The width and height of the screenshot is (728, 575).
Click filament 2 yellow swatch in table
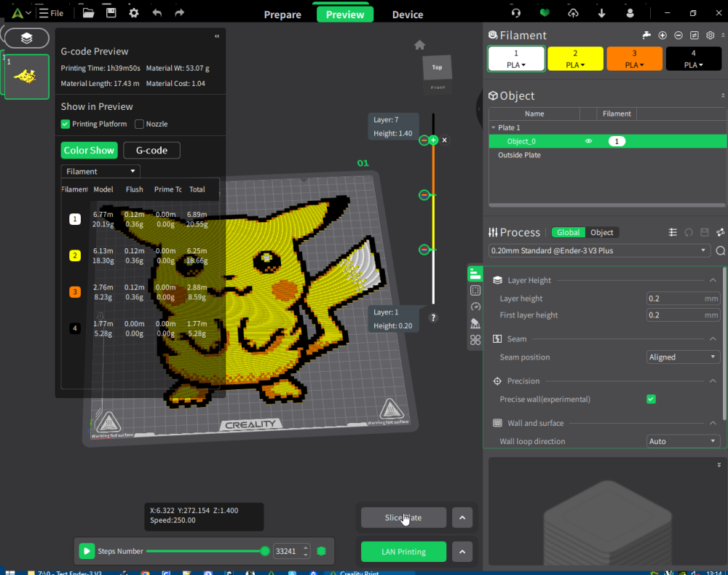click(75, 255)
